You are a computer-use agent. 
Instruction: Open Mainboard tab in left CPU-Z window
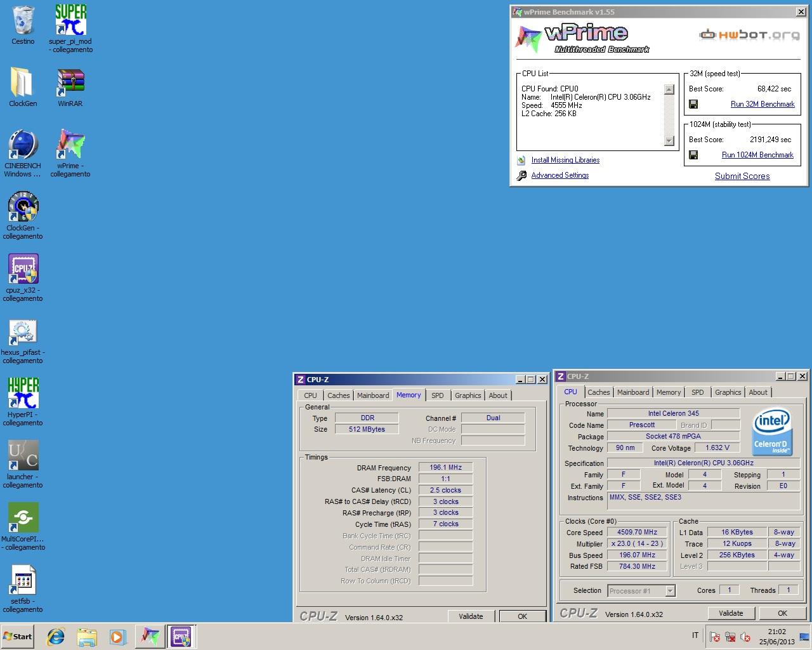(x=373, y=395)
